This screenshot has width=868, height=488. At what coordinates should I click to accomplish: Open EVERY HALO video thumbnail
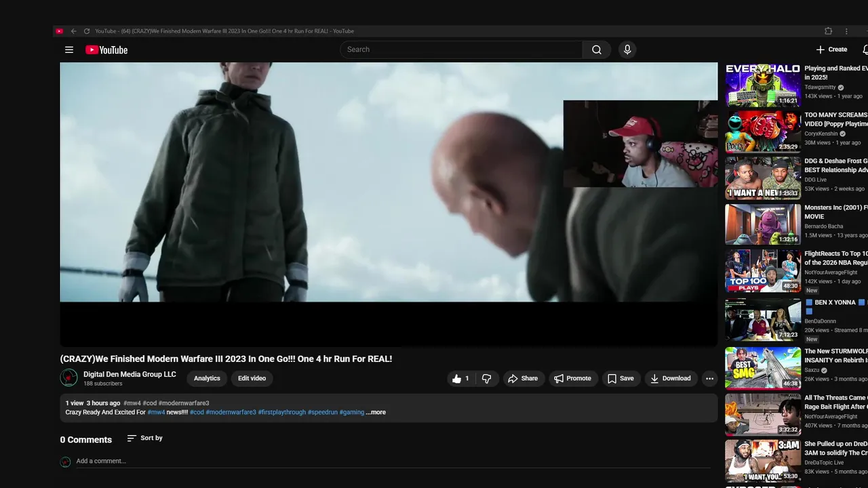tap(763, 85)
